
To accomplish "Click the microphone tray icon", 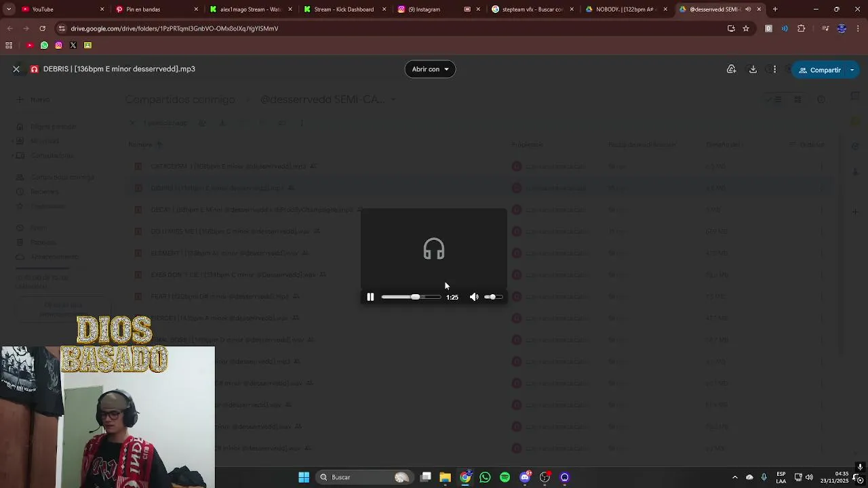I will [x=764, y=477].
